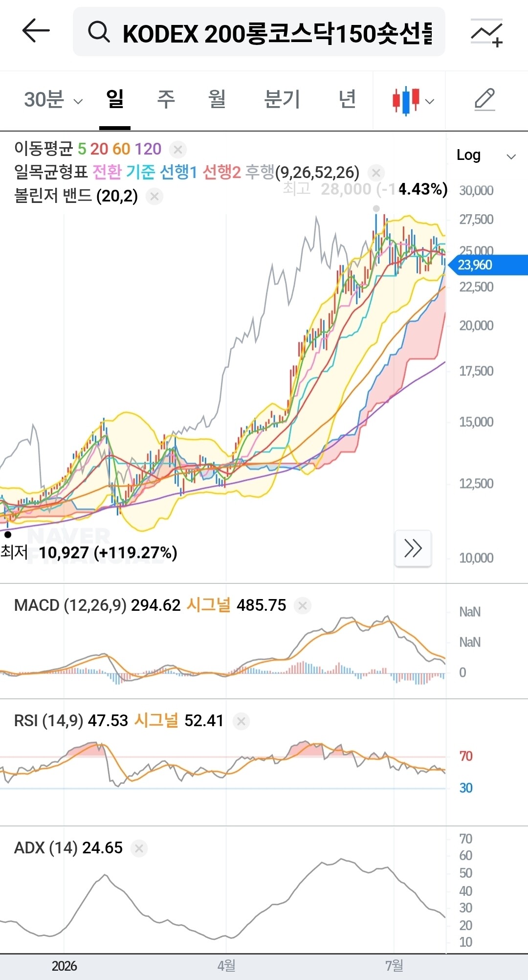This screenshot has height=980, width=528.
Task: Select the 년 yearly tab
Action: 347,99
